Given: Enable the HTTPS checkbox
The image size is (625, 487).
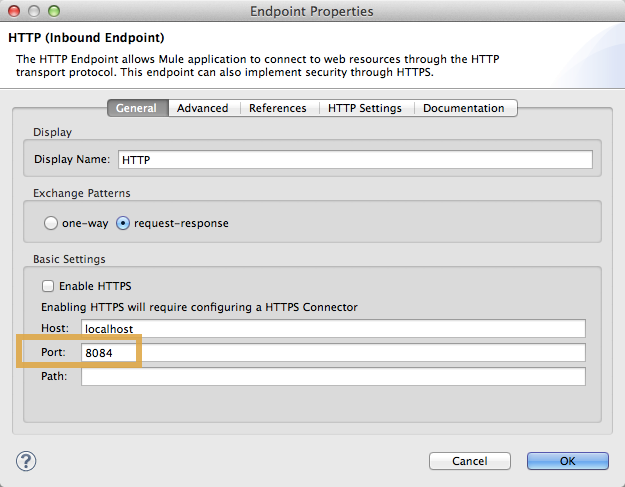Looking at the screenshot, I should (48, 286).
